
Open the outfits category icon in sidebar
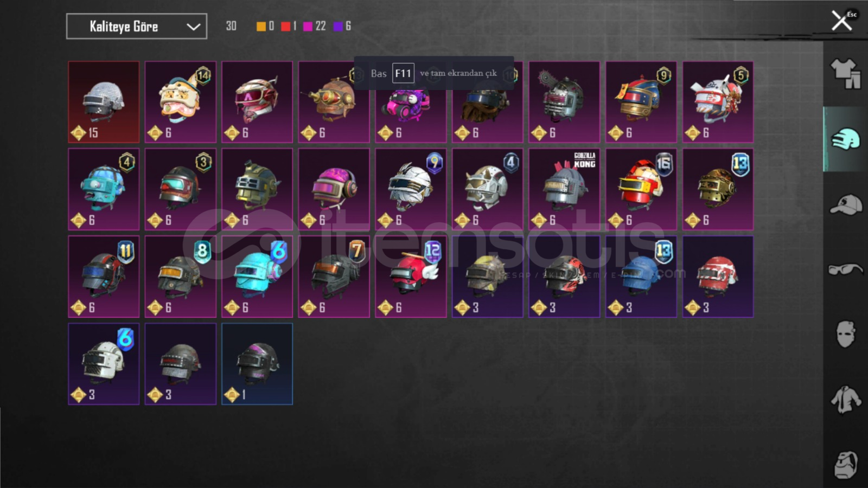[845, 73]
